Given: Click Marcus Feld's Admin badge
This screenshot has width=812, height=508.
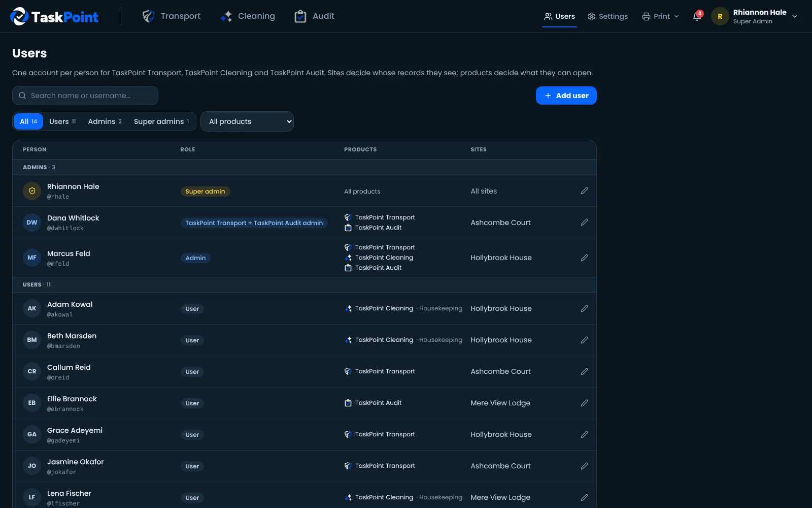Looking at the screenshot, I should pyautogui.click(x=195, y=258).
